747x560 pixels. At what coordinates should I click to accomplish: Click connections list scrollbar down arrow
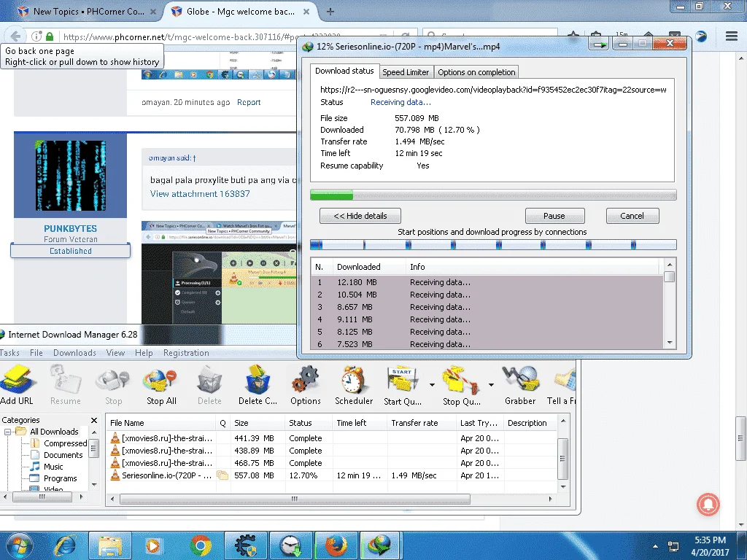(670, 343)
